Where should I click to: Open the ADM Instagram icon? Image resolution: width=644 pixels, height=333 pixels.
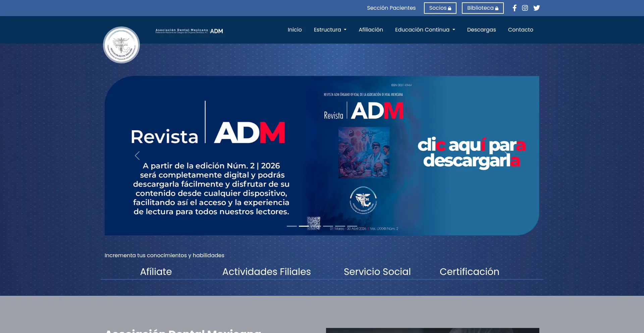525,8
